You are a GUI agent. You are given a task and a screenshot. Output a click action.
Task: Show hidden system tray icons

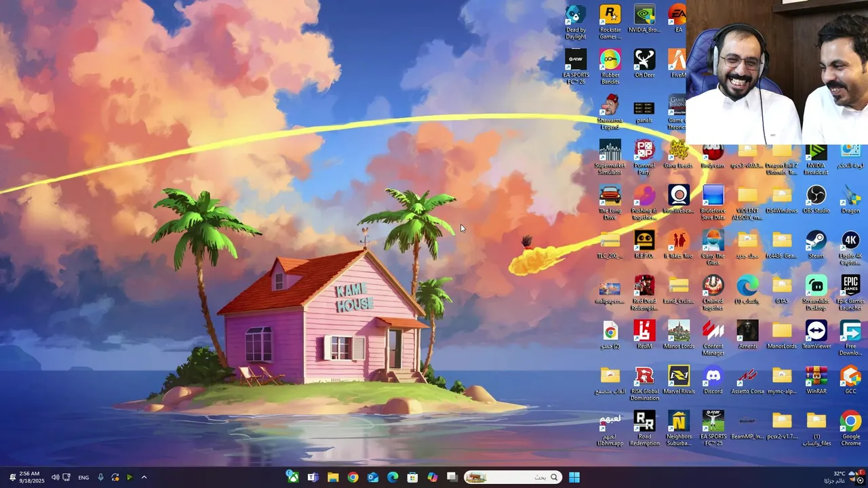(x=144, y=477)
